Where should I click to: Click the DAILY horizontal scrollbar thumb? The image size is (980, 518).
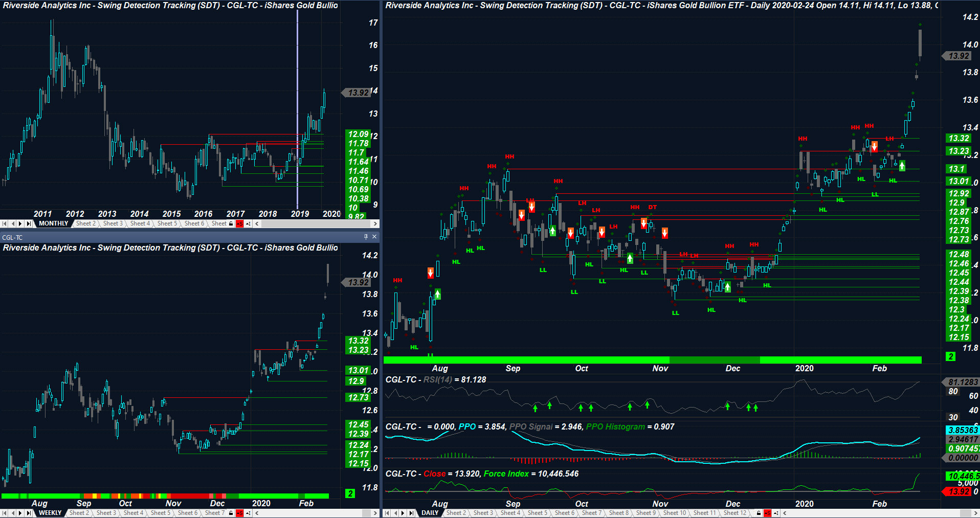click(965, 513)
